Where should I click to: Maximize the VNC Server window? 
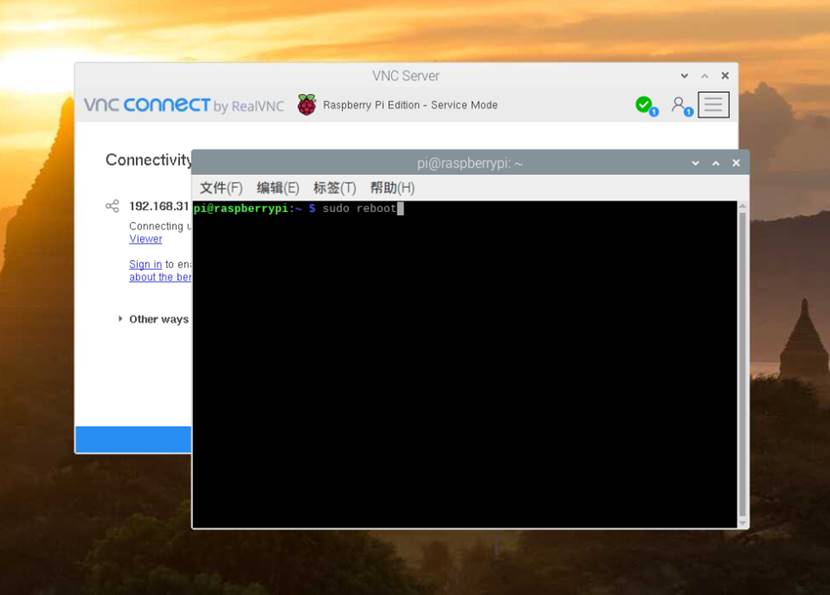click(x=705, y=76)
